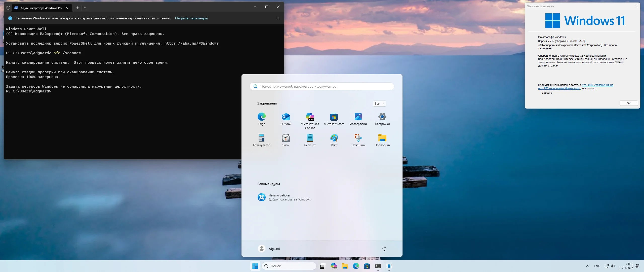Open the Часы clock app
644x272 pixels.
pos(286,140)
